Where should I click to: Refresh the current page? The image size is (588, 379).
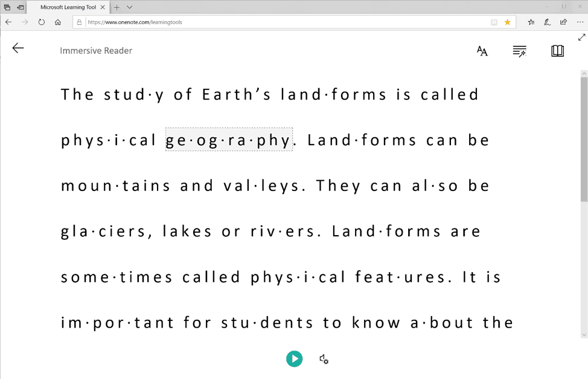pyautogui.click(x=41, y=22)
